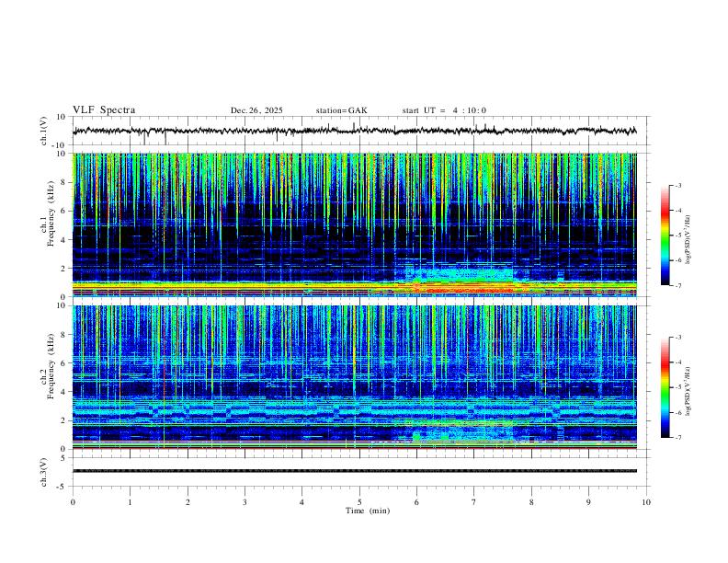Click the ch.2 'Frequency (kHz)' axis label
Image resolution: width=728 pixels, height=563 pixels.
(x=51, y=366)
